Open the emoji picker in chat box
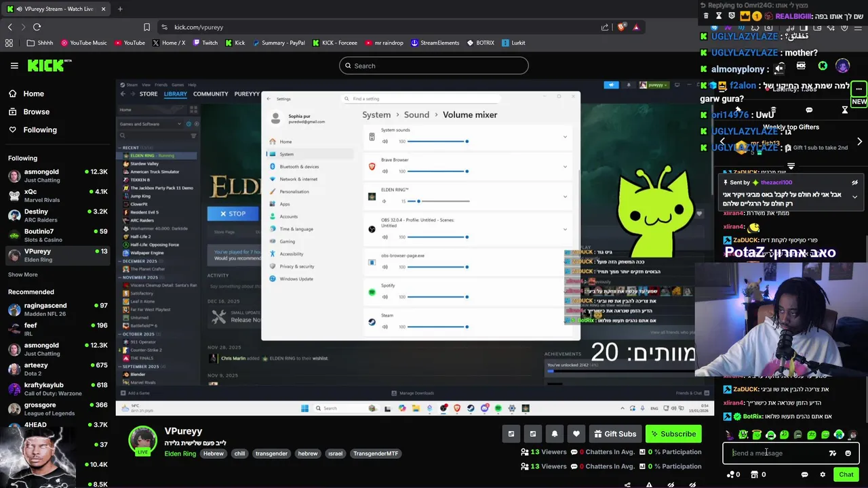Image resolution: width=868 pixels, height=488 pixels. (x=848, y=453)
